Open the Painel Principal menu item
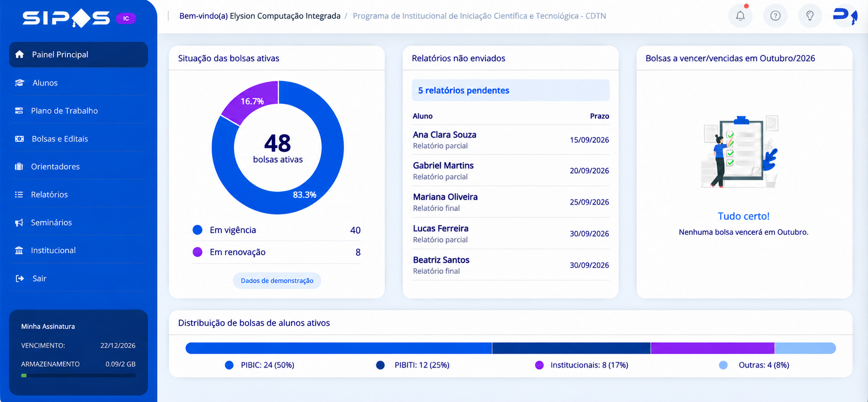Screen dimensions: 868x402 pyautogui.click(x=78, y=55)
